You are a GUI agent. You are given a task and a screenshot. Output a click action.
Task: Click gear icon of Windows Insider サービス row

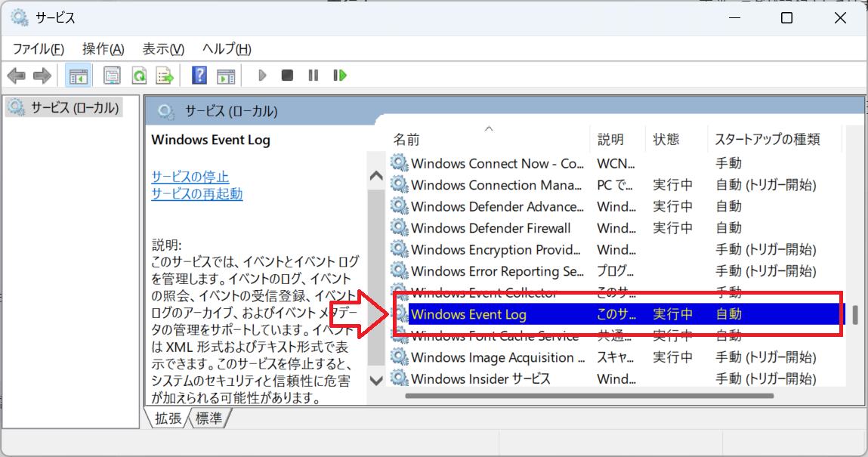[x=399, y=378]
